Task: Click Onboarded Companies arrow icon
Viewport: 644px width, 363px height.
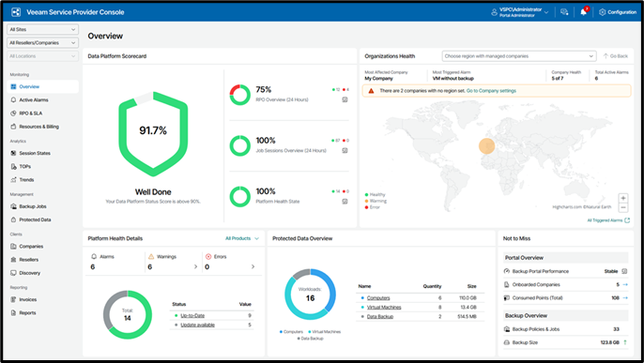Action: (x=625, y=284)
